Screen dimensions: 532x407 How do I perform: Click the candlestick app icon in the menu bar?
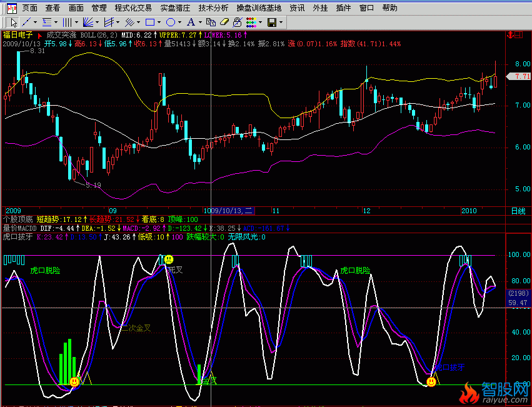pyautogui.click(x=13, y=8)
